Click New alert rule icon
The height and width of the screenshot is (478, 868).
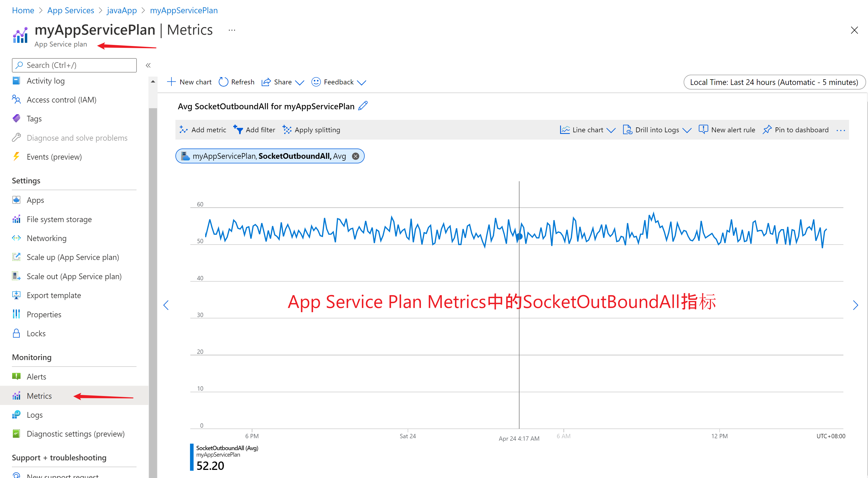point(703,130)
